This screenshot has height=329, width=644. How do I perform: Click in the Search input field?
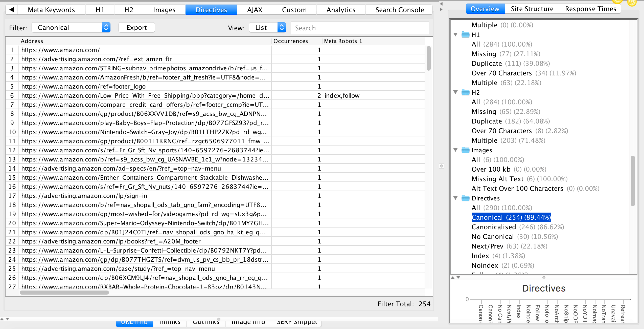[360, 28]
